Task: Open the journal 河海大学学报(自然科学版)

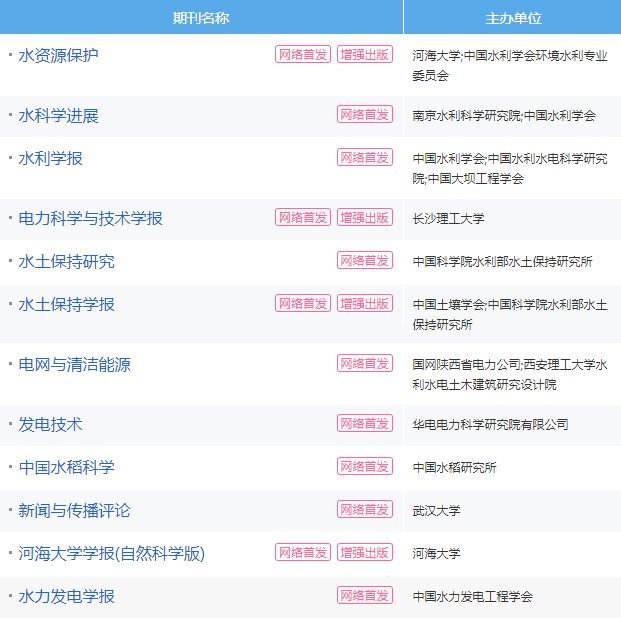Action: (111, 553)
